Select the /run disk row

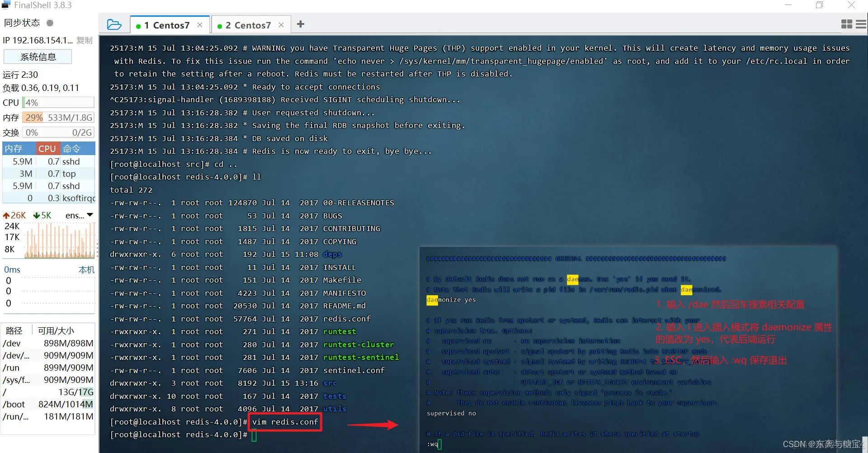[x=48, y=368]
